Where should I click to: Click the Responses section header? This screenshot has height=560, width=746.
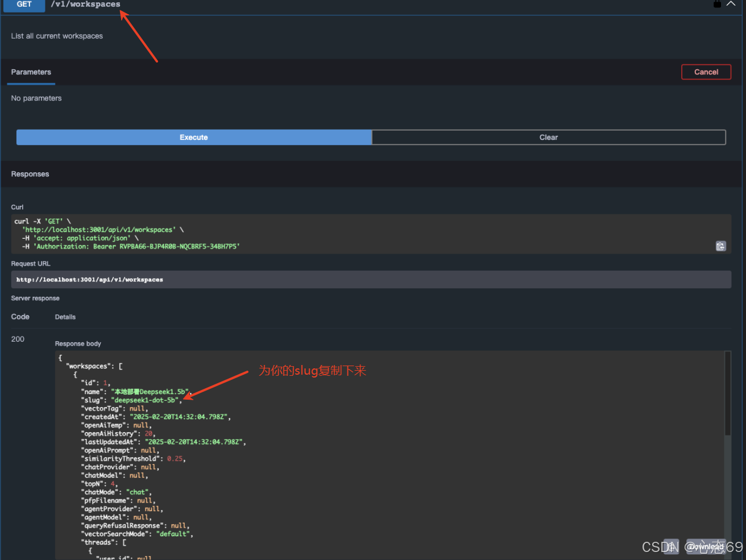point(30,174)
